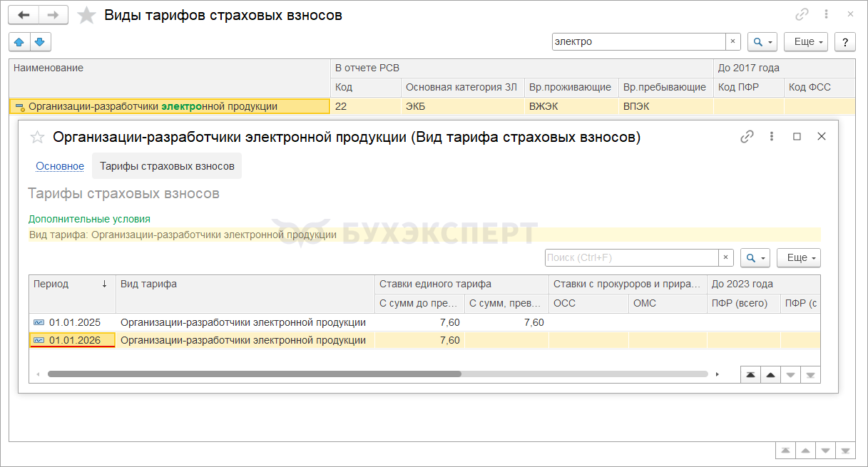Clear the dialog's search field
The height and width of the screenshot is (467, 868).
tap(726, 257)
